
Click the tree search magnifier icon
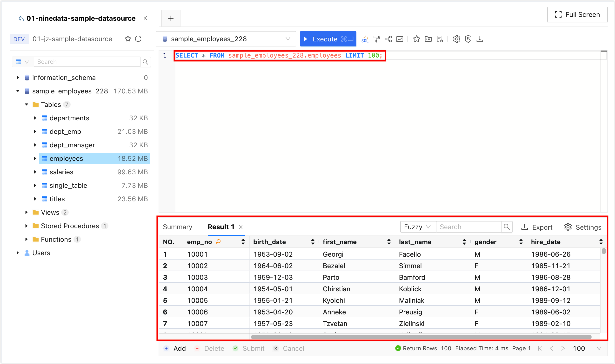[x=145, y=62]
